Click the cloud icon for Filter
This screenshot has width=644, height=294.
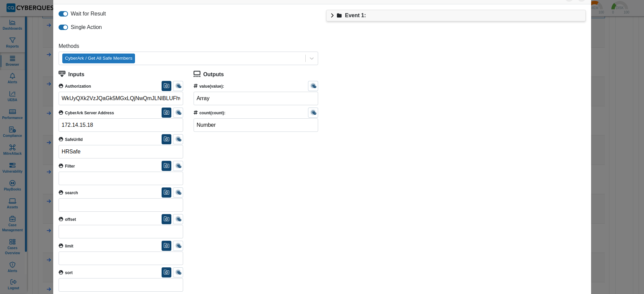click(x=178, y=166)
